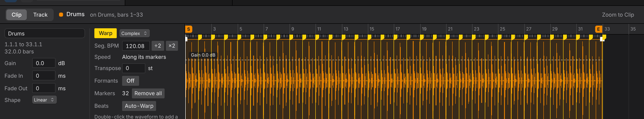Image resolution: width=644 pixels, height=119 pixels.
Task: Edit the Drums clip name field
Action: [x=45, y=33]
